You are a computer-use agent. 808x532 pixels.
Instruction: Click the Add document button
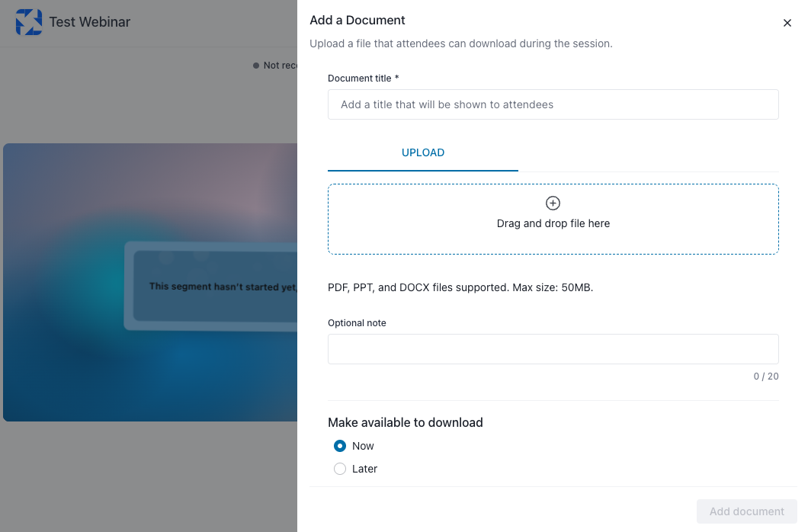pyautogui.click(x=746, y=511)
